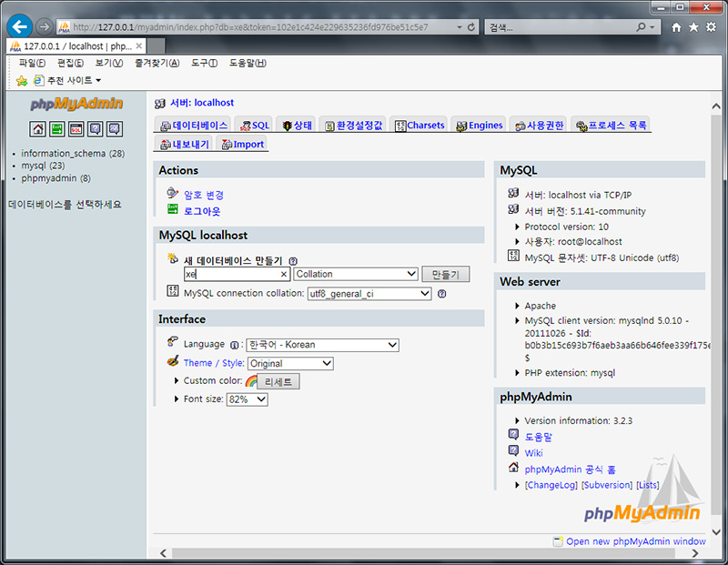Viewport: 728px width, 565px height.
Task: Open the address bar history dropdown arrow
Action: [460, 27]
